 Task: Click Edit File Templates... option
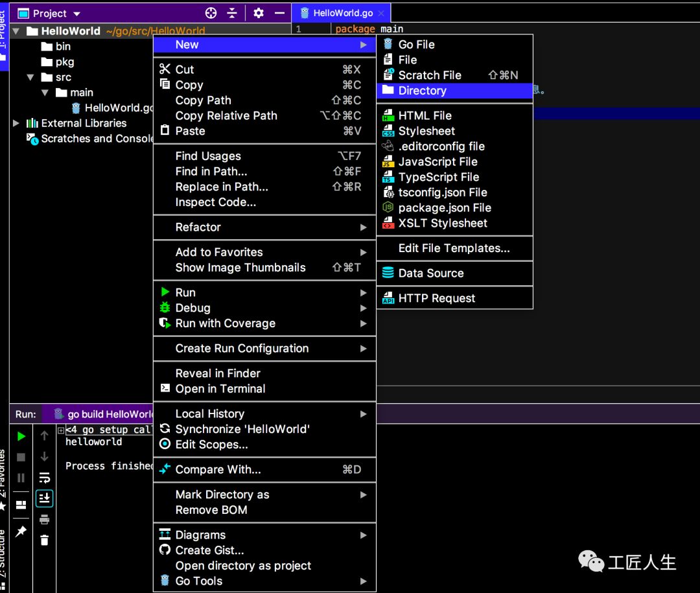coord(454,248)
